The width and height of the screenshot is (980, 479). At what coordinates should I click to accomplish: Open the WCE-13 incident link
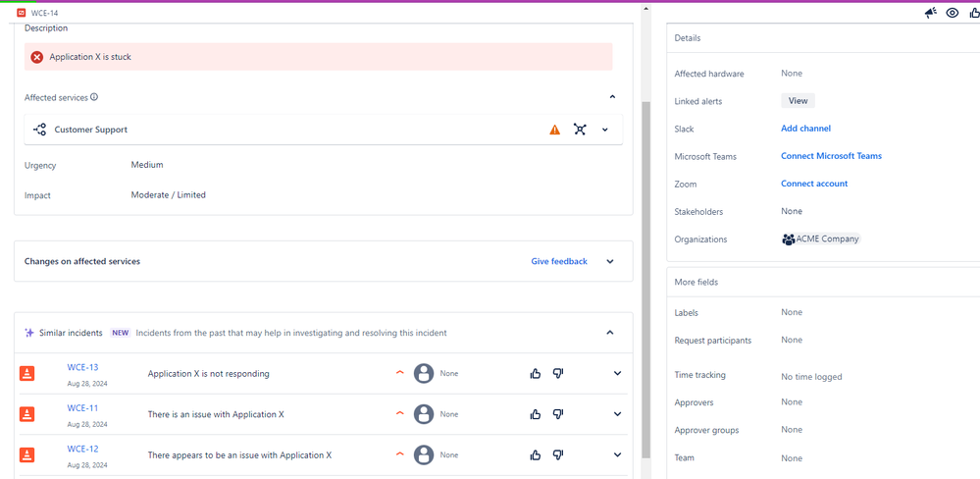point(82,368)
